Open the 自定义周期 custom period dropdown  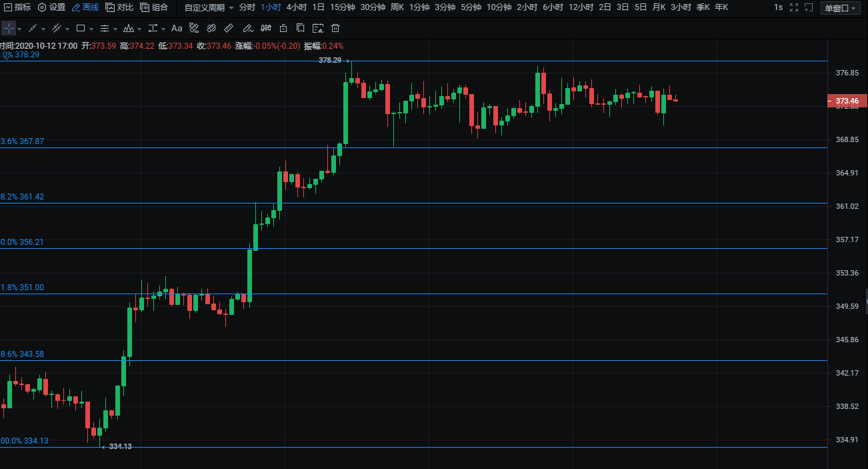[x=209, y=7]
